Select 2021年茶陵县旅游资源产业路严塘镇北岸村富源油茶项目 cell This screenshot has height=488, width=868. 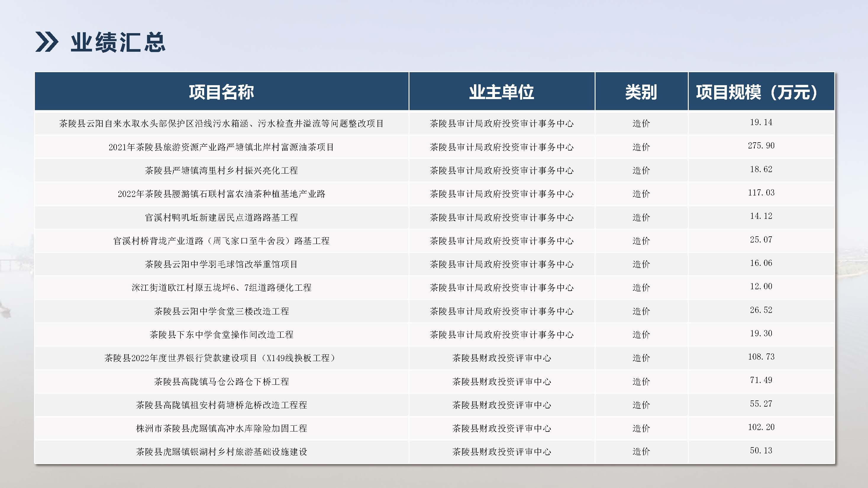[221, 147]
